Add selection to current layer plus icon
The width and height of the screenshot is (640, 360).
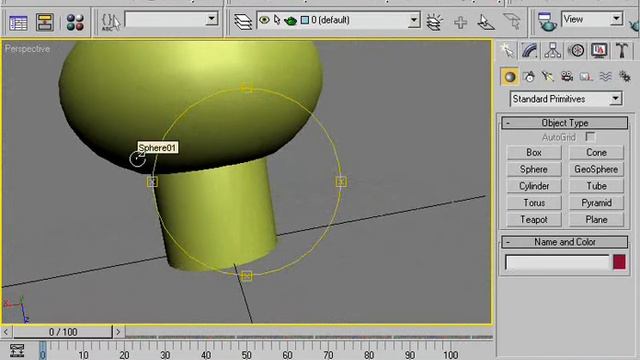[x=460, y=22]
